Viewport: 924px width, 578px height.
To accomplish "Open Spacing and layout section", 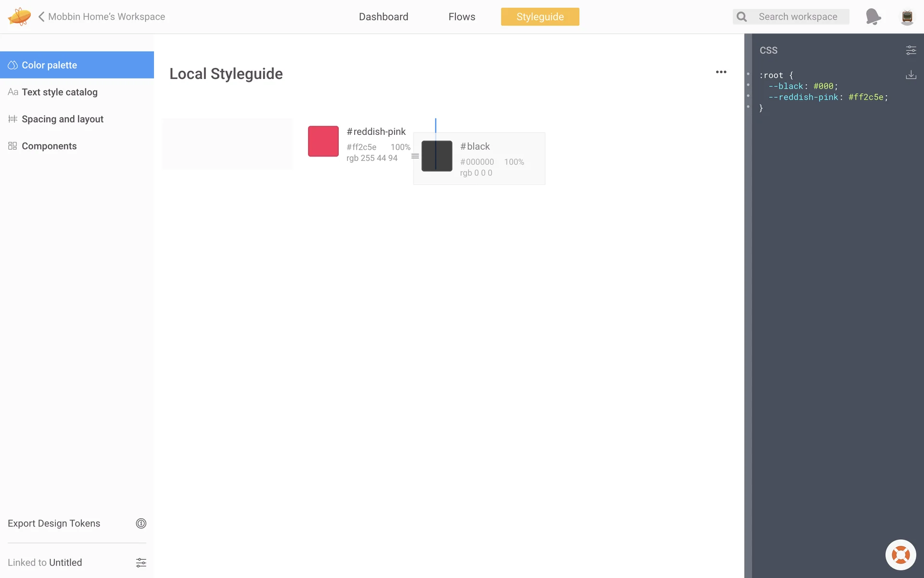I will click(62, 119).
